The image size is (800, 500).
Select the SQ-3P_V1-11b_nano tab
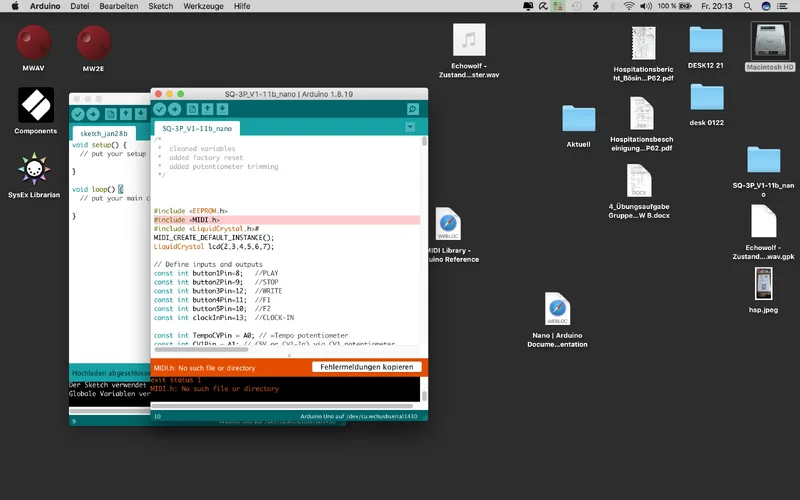click(197, 128)
